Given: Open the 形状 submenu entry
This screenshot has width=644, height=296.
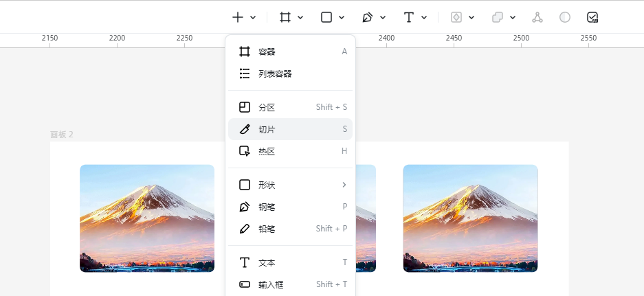Looking at the screenshot, I should click(x=290, y=185).
